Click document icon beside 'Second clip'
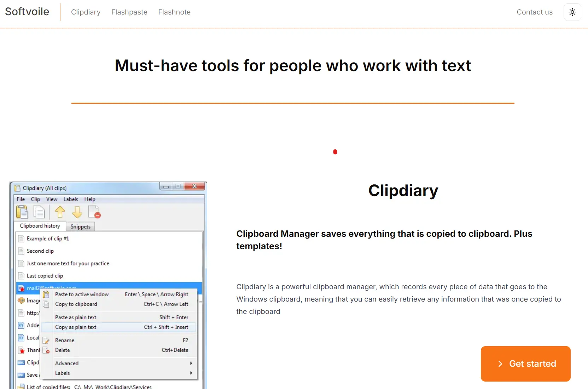This screenshot has width=588, height=389. click(21, 251)
